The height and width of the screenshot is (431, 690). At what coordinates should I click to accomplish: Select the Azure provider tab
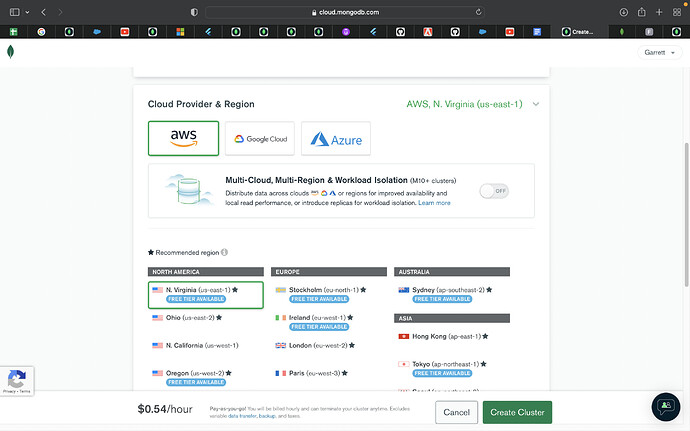click(335, 139)
